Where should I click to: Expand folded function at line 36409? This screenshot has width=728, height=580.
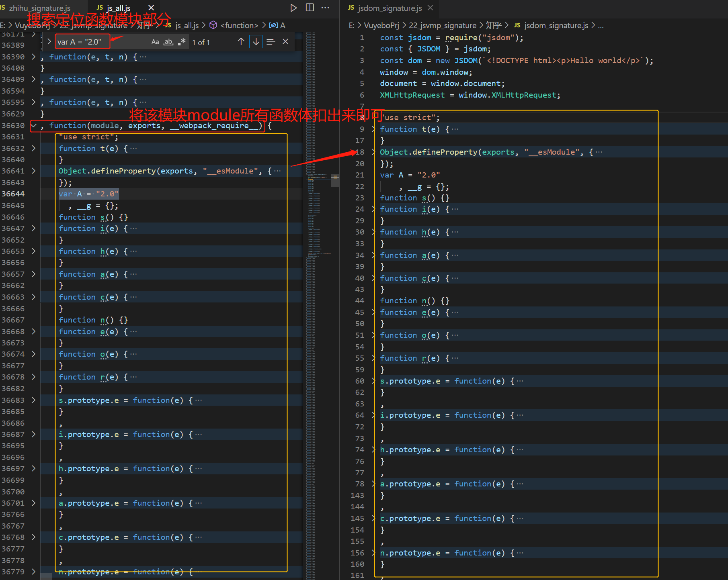(34, 79)
